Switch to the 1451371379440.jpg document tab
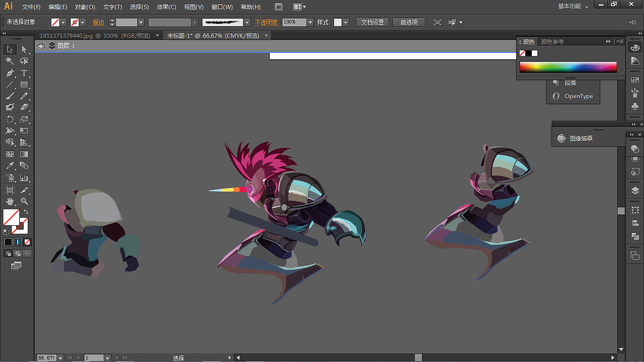Viewport: 644px width, 362px height. (99, 36)
